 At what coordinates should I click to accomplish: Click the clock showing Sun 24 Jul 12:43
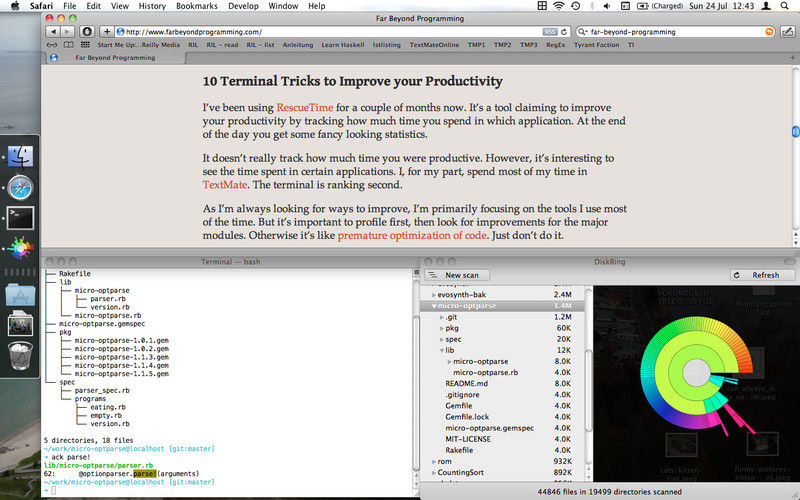721,6
